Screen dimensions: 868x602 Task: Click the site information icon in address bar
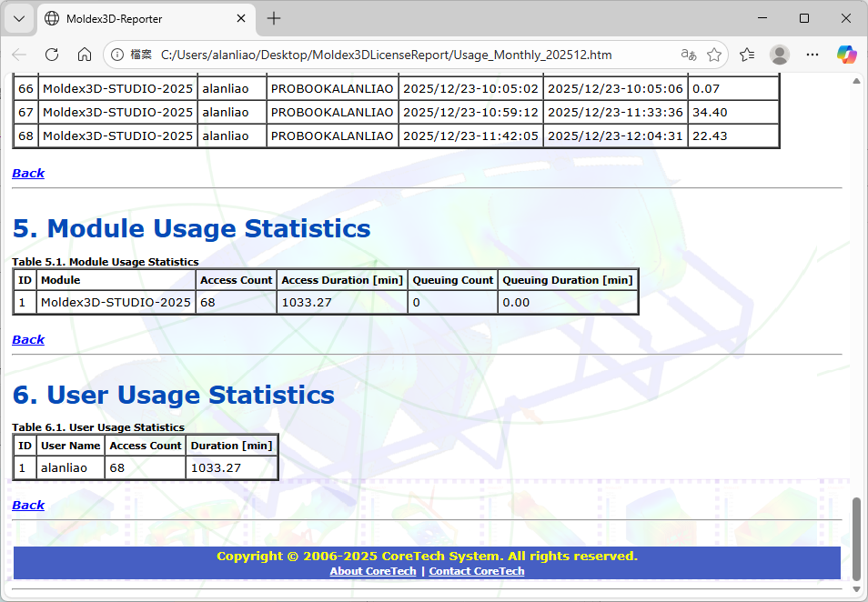[x=117, y=55]
